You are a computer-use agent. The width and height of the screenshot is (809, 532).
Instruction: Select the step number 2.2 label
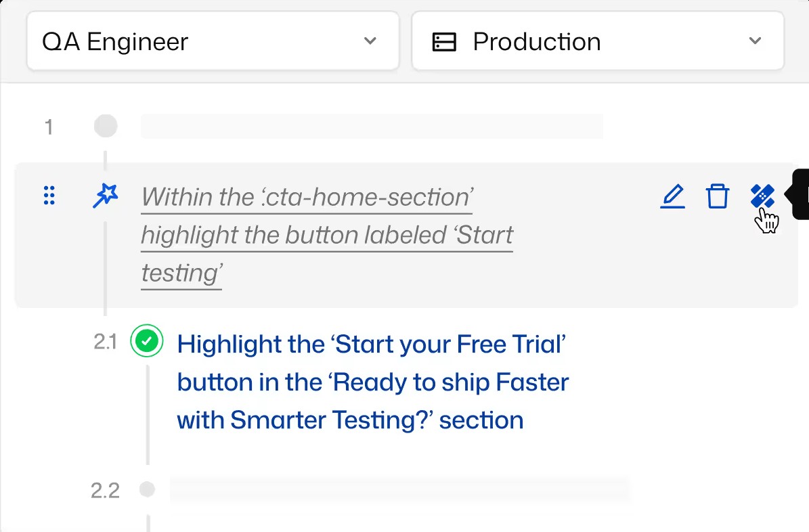(x=105, y=490)
